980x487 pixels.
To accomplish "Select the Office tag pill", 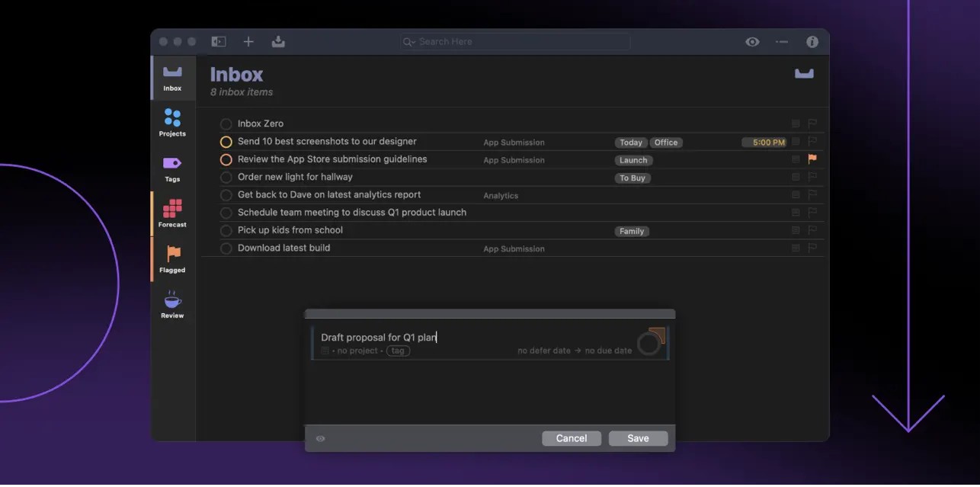I will coord(666,143).
